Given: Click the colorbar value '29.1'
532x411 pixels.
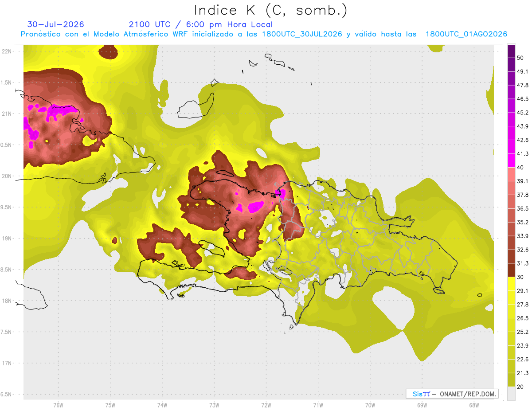Looking at the screenshot, I should coord(523,290).
